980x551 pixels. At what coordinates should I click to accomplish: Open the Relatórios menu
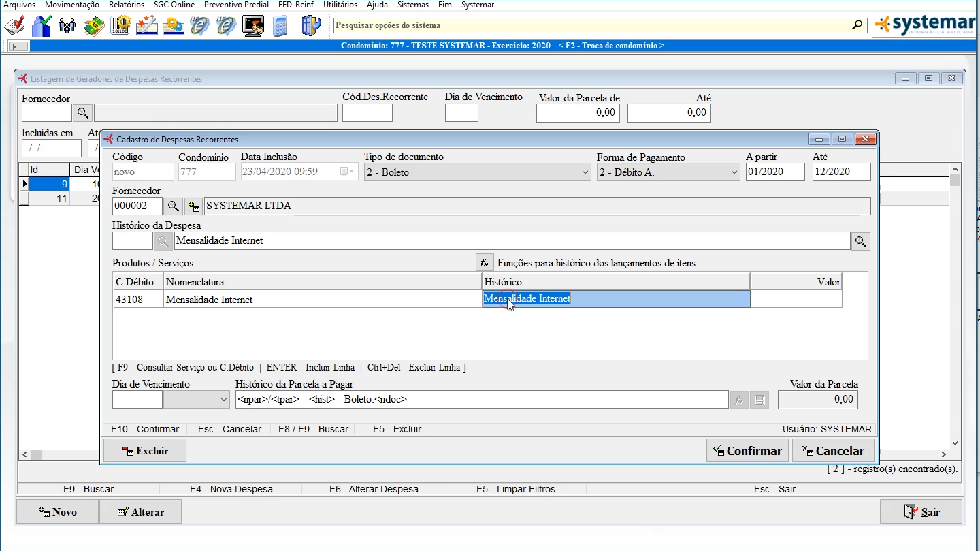[x=127, y=5]
